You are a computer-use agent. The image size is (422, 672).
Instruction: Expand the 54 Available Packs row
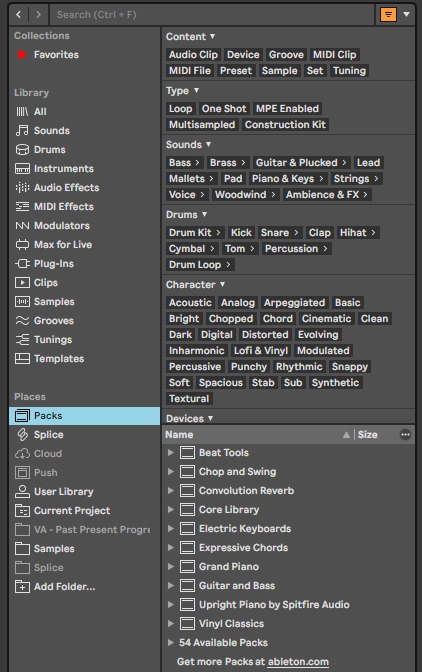(171, 642)
